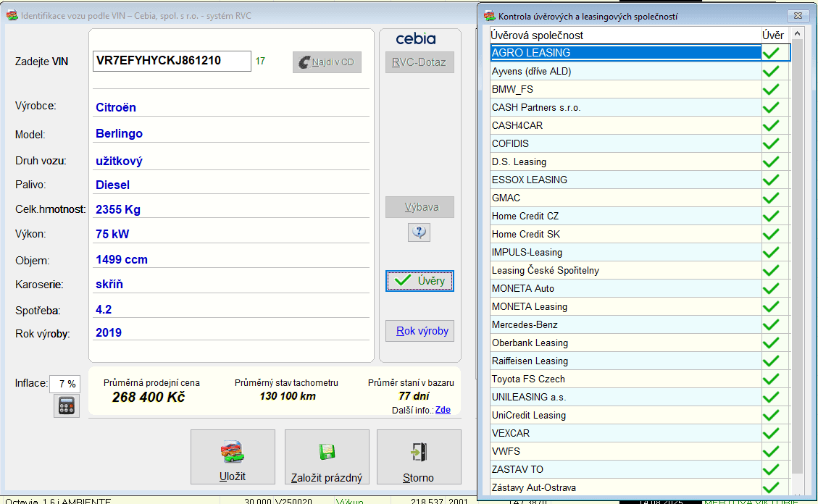Click into the VIN input field
The image size is (818, 504).
(172, 61)
